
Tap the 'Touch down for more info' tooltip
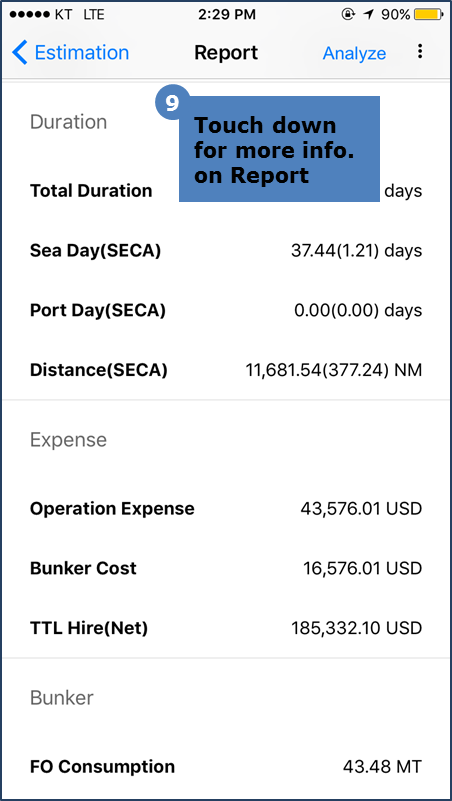279,149
